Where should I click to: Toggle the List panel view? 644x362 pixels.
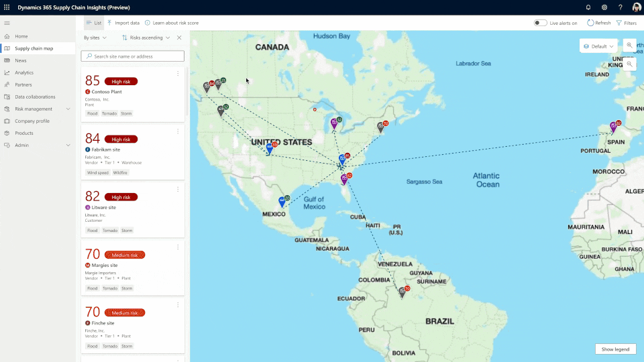click(x=94, y=23)
